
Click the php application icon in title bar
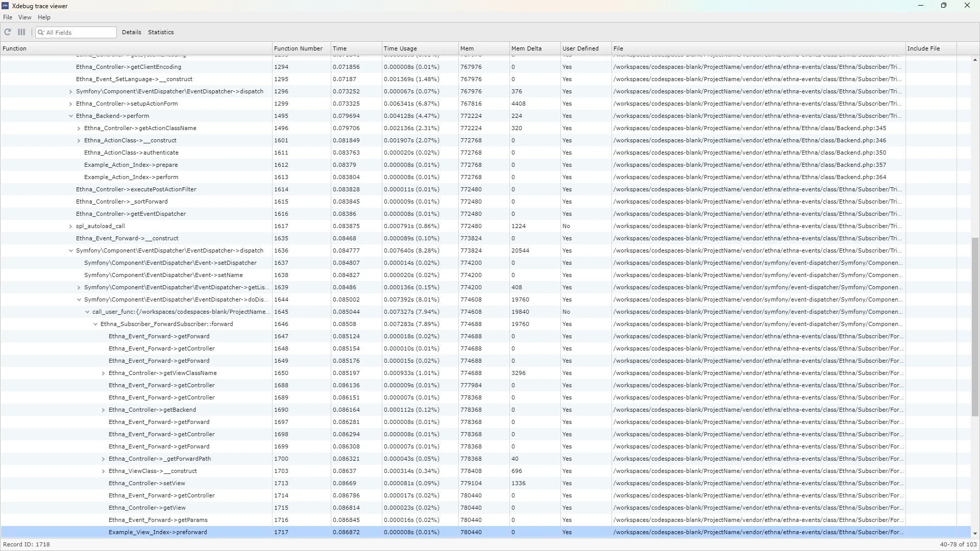[5, 6]
